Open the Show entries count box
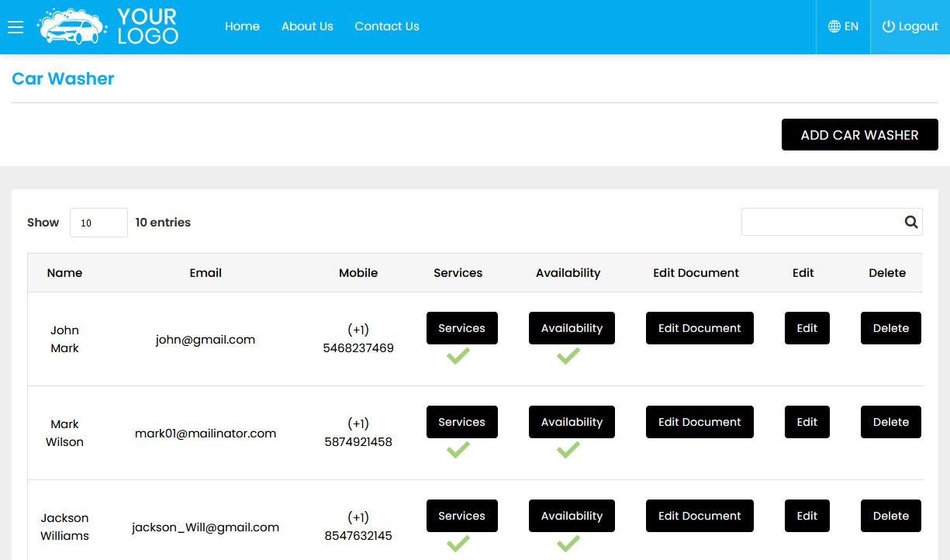This screenshot has width=950, height=560. (x=98, y=223)
